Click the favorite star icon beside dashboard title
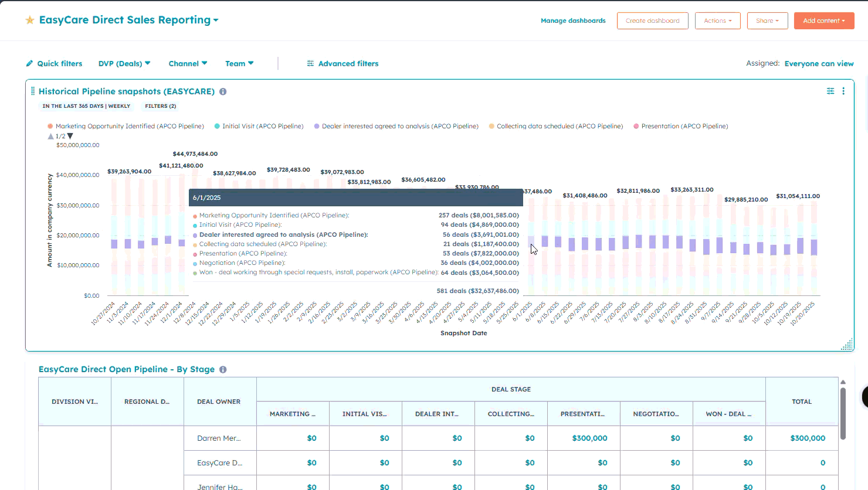 point(30,21)
